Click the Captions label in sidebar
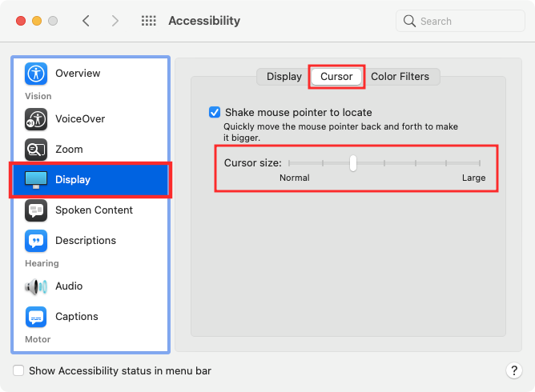Image resolution: width=535 pixels, height=392 pixels. tap(77, 317)
